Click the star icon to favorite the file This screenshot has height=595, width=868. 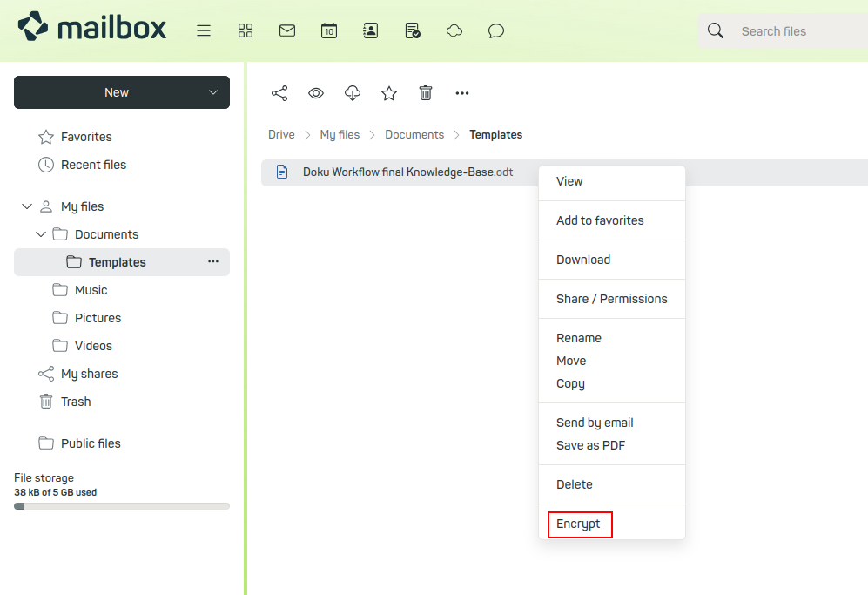388,92
